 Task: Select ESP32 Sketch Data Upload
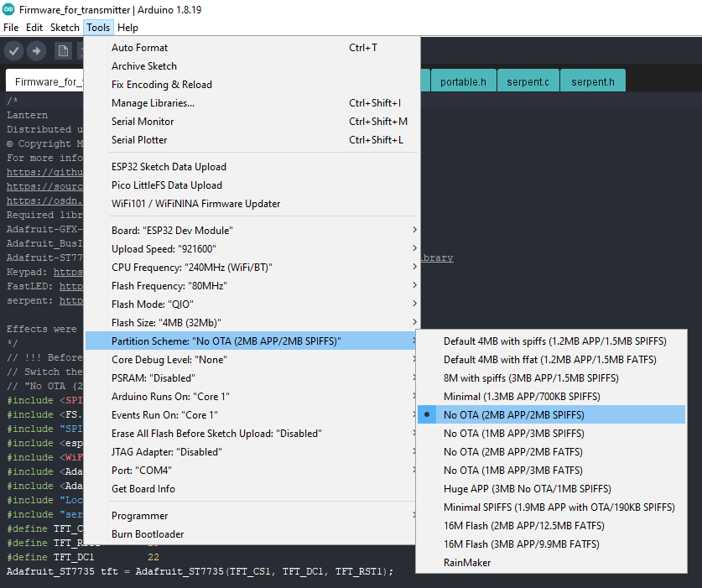252,167
